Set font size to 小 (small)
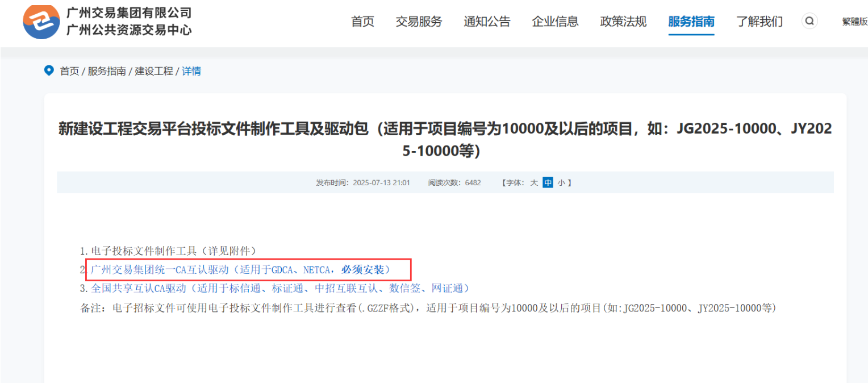Screen dimensions: 868x383 [x=561, y=182]
